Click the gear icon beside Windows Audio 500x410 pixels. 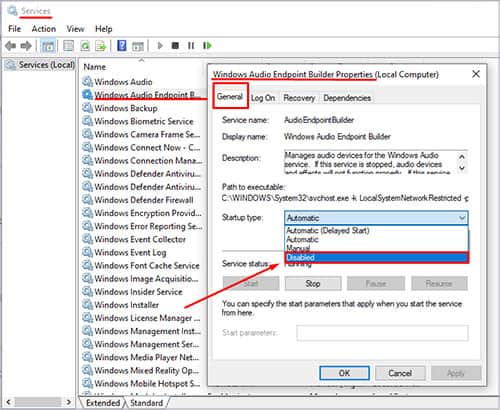pyautogui.click(x=87, y=81)
